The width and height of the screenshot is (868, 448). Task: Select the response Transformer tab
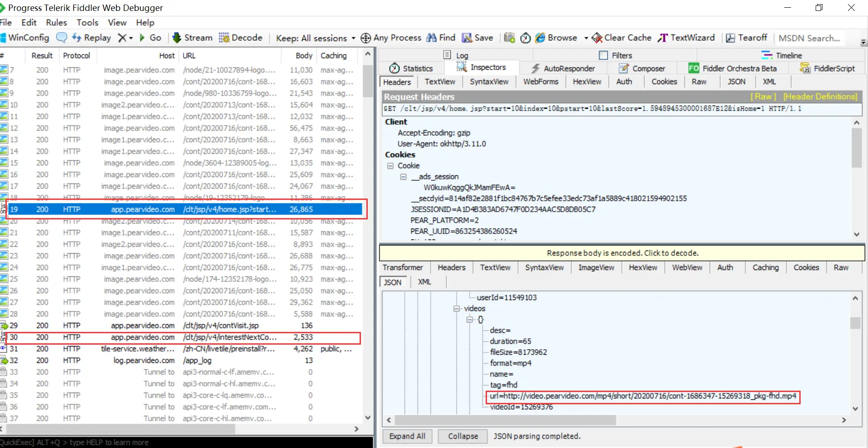pos(403,267)
